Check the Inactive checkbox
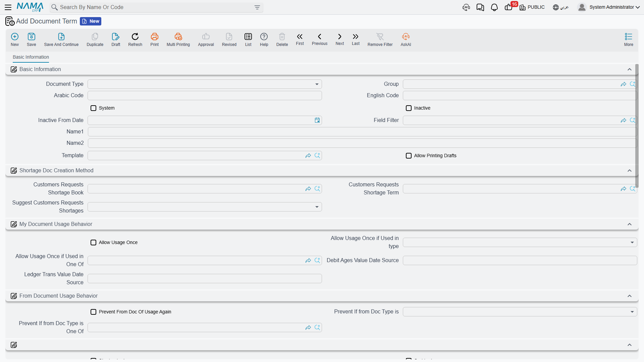 coord(409,108)
